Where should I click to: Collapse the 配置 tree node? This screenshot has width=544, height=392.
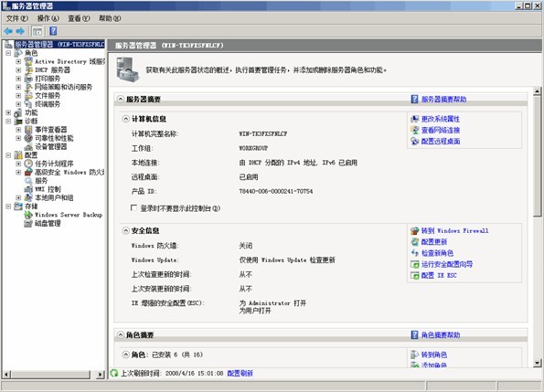click(8, 155)
